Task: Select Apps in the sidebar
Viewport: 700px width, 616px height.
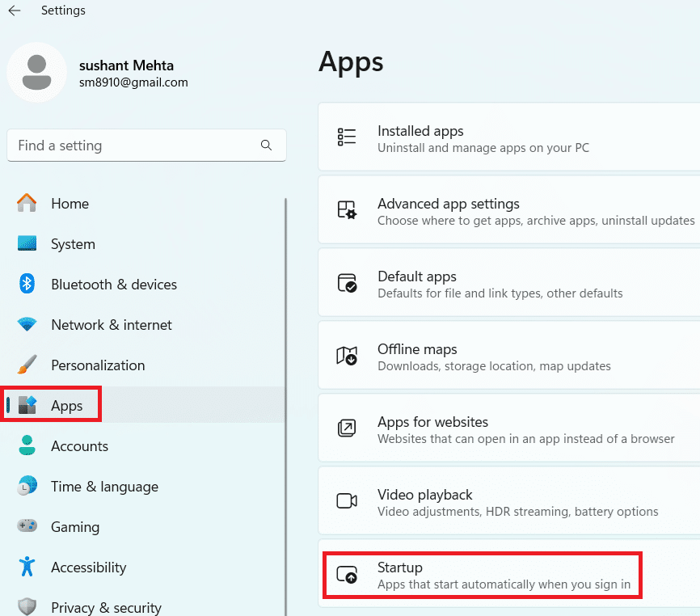Action: [66, 406]
